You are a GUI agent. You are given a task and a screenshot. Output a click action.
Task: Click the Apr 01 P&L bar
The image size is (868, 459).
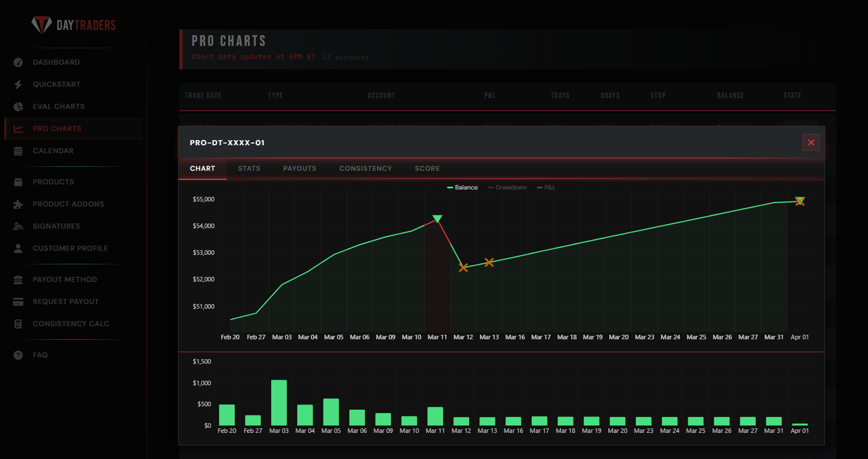click(x=800, y=424)
